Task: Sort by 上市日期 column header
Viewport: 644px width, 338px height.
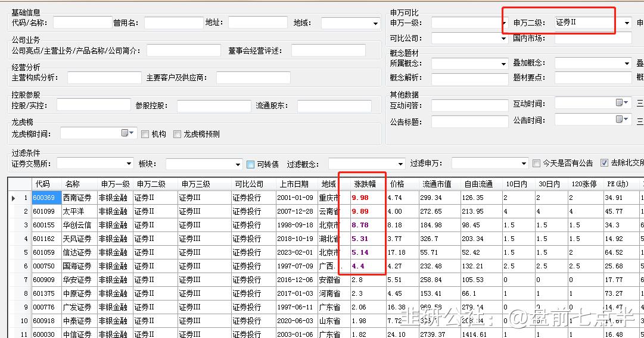Action: [x=296, y=184]
